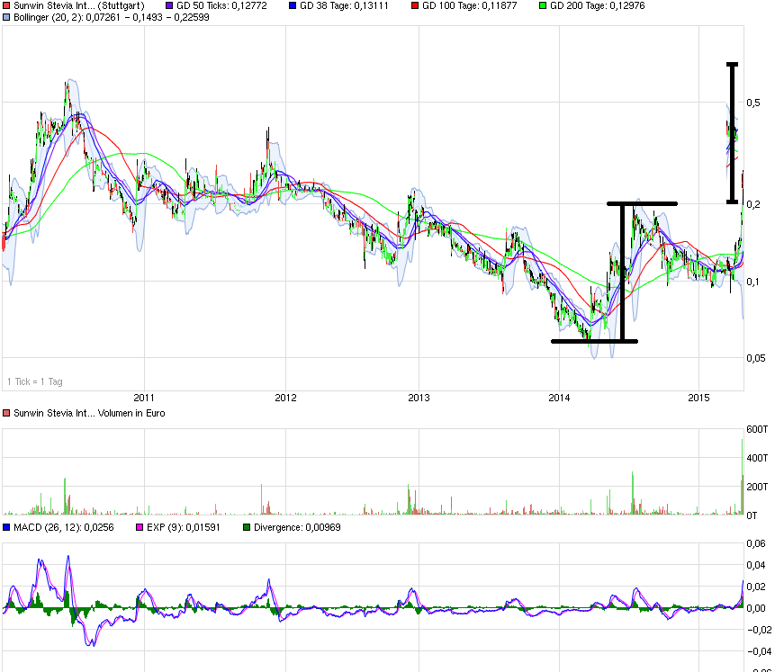Click the 'Divergence: 0,00969' label
The image size is (784, 672).
pyautogui.click(x=297, y=527)
